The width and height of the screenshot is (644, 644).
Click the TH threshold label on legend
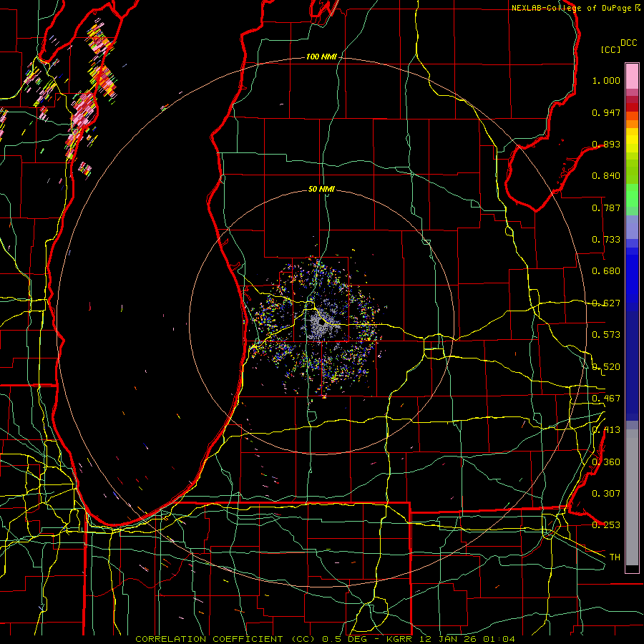click(615, 557)
